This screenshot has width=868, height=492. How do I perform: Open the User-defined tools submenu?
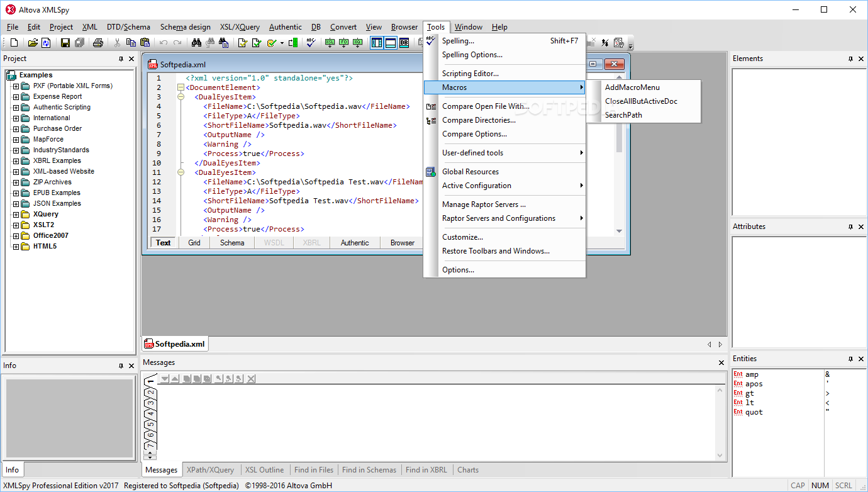pos(505,153)
